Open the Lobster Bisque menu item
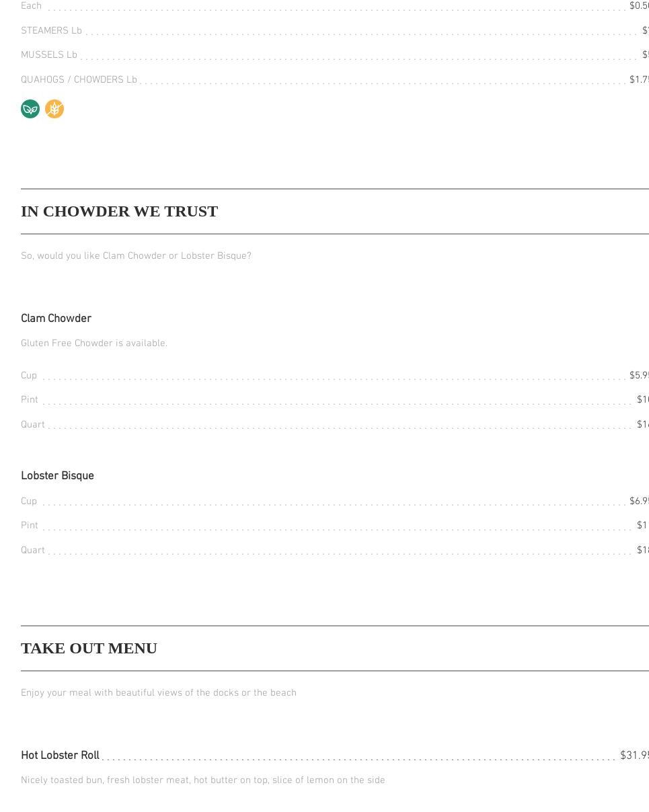The height and width of the screenshot is (812, 649). click(x=57, y=476)
